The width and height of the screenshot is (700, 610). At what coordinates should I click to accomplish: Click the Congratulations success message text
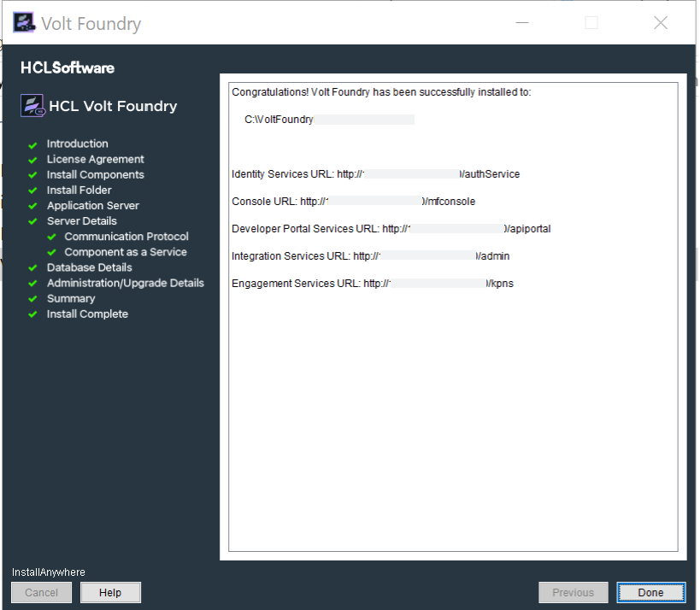click(381, 92)
